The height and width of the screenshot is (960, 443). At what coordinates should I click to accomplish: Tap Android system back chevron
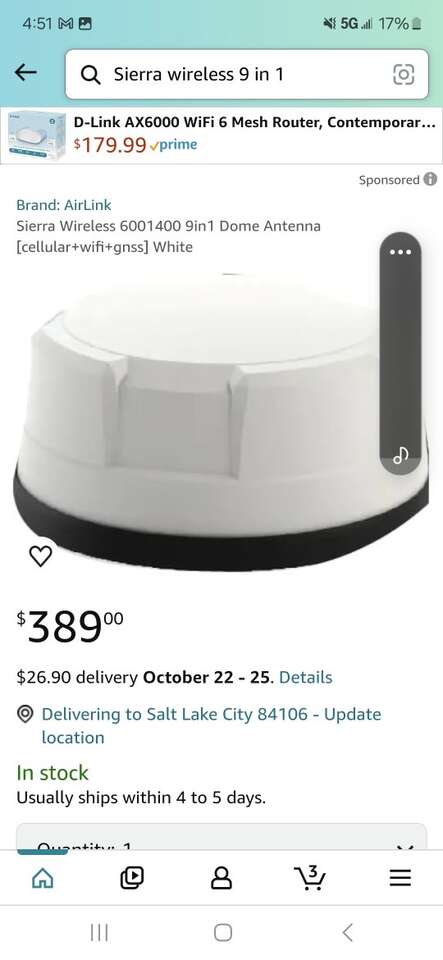[347, 932]
